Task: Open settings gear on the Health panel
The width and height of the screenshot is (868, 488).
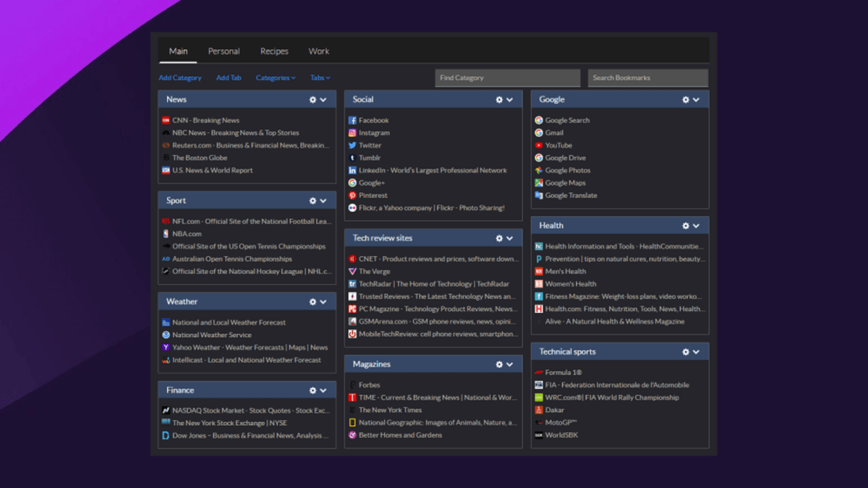Action: click(x=685, y=225)
